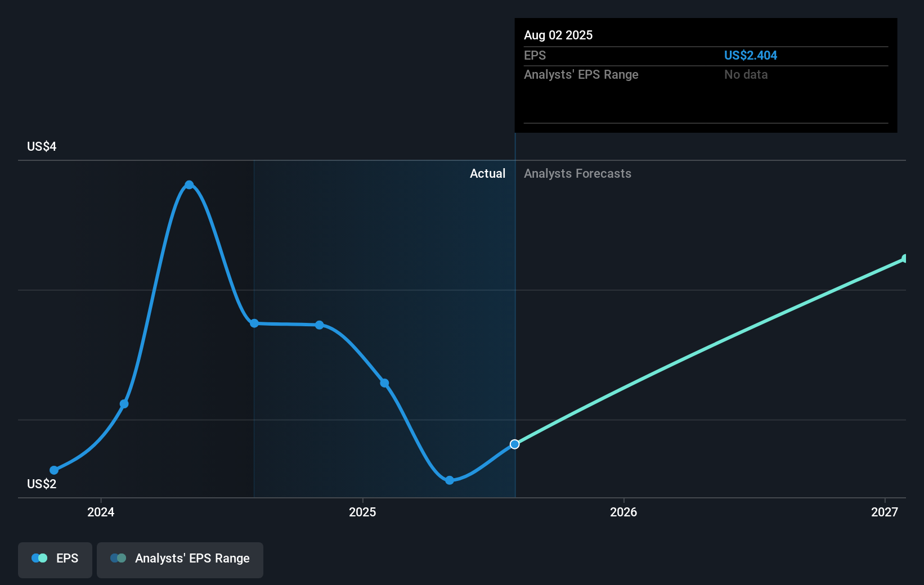
Task: Open the Analysts' EPS Range legend expander
Action: coord(180,560)
